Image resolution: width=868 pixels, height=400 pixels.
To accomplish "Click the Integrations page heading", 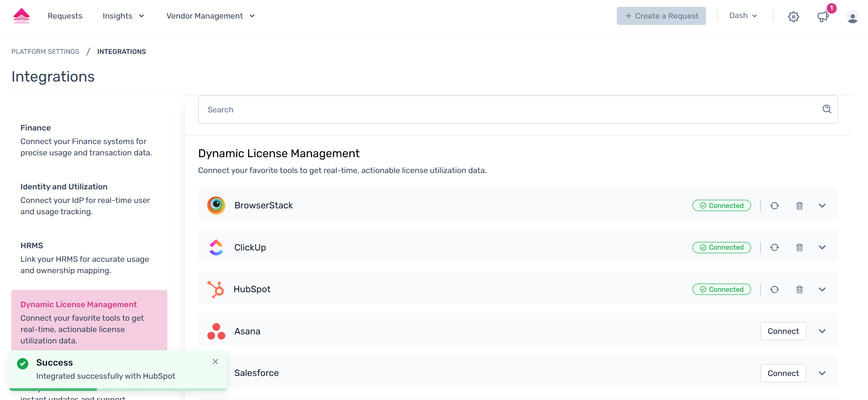I will pos(53,77).
